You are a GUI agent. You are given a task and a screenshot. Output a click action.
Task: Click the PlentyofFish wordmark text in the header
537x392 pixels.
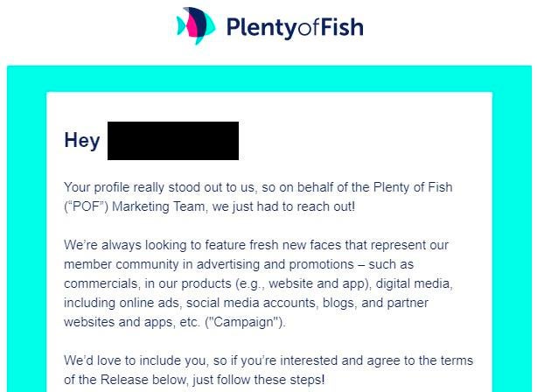tap(294, 27)
